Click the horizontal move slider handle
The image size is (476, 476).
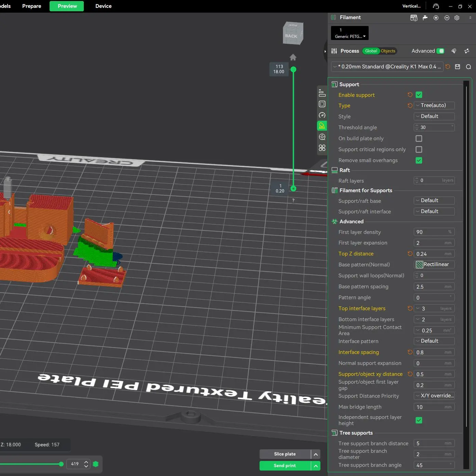[61, 464]
